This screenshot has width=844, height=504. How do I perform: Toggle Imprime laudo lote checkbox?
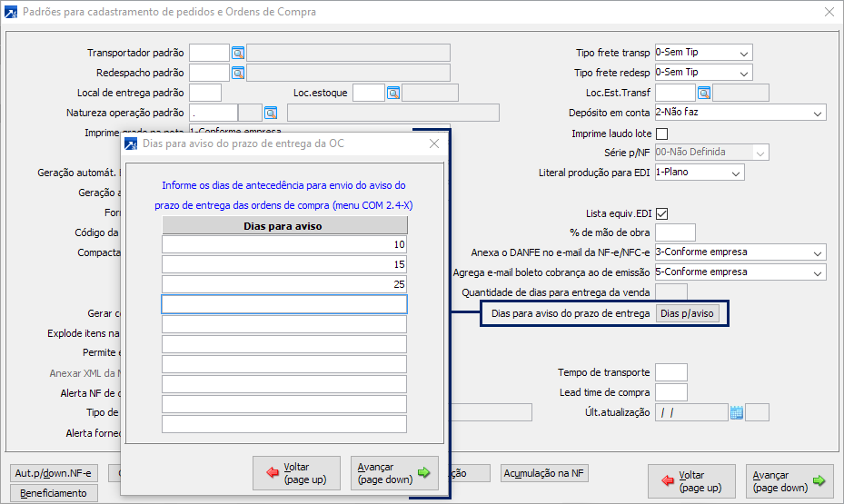tap(662, 133)
